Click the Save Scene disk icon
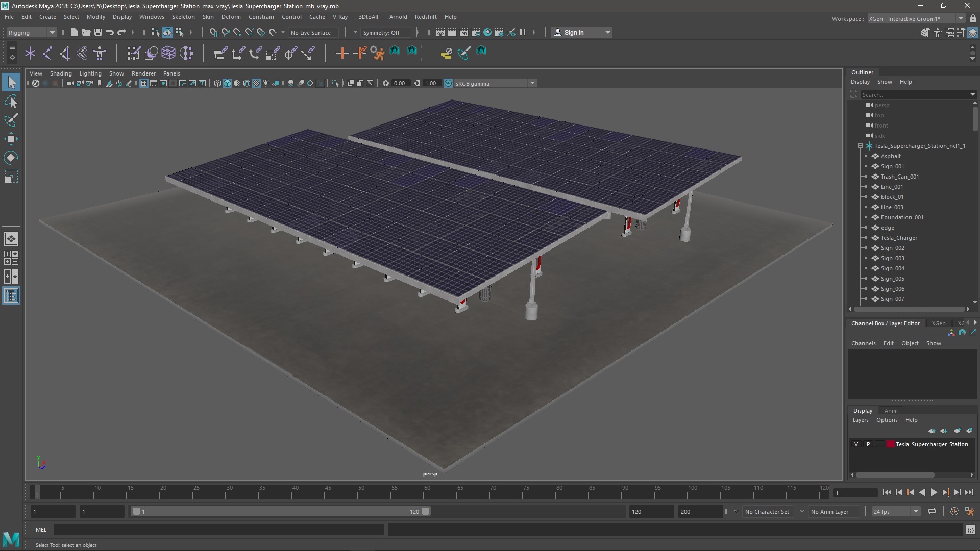Image resolution: width=980 pixels, height=551 pixels. coord(98,32)
